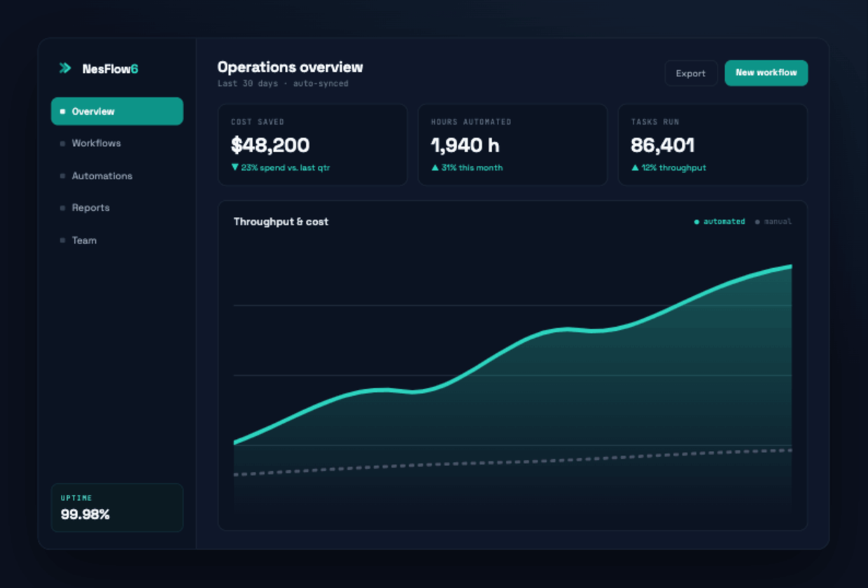Open the Overview sidebar item
Viewport: 868px width, 588px height.
point(117,111)
